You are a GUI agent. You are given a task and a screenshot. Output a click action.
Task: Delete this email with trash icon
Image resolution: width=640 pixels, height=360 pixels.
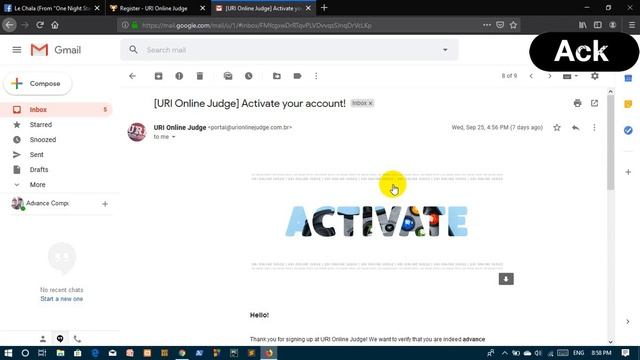tap(200, 76)
